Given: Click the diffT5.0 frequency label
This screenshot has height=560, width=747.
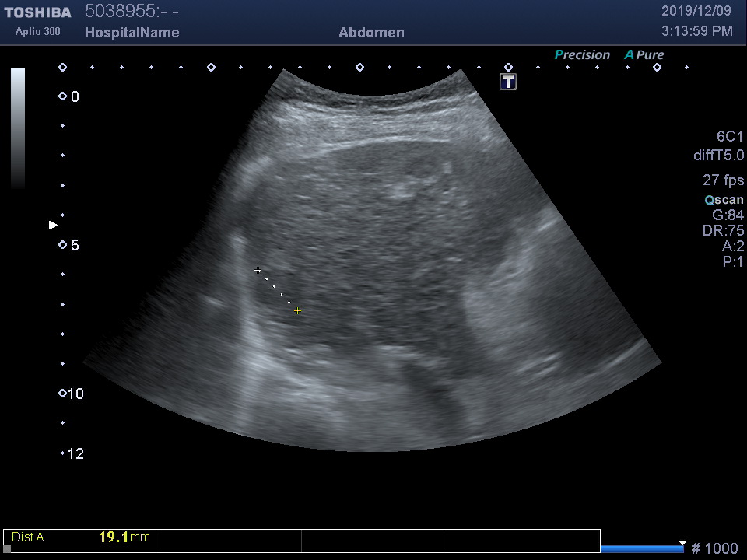Looking at the screenshot, I should [718, 156].
